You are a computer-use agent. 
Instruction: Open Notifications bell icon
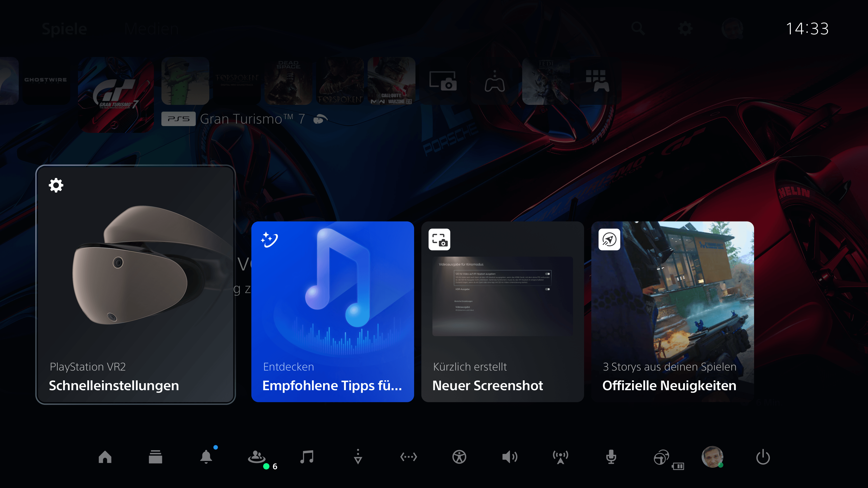coord(206,457)
